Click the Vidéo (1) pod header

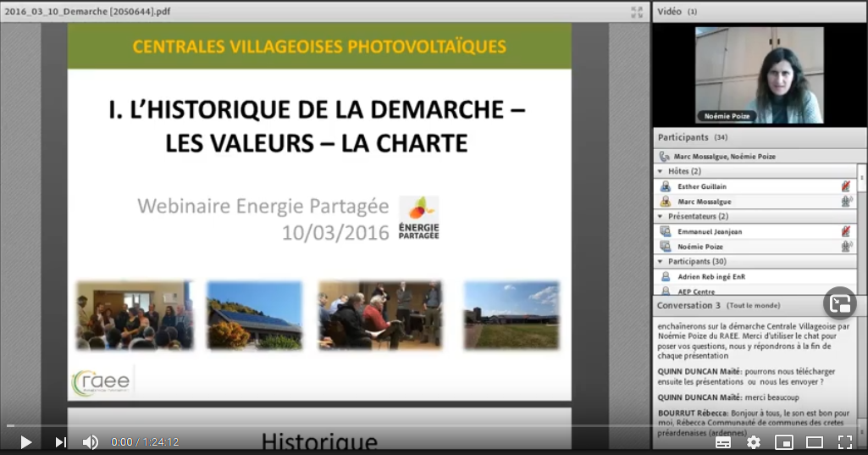[760, 12]
